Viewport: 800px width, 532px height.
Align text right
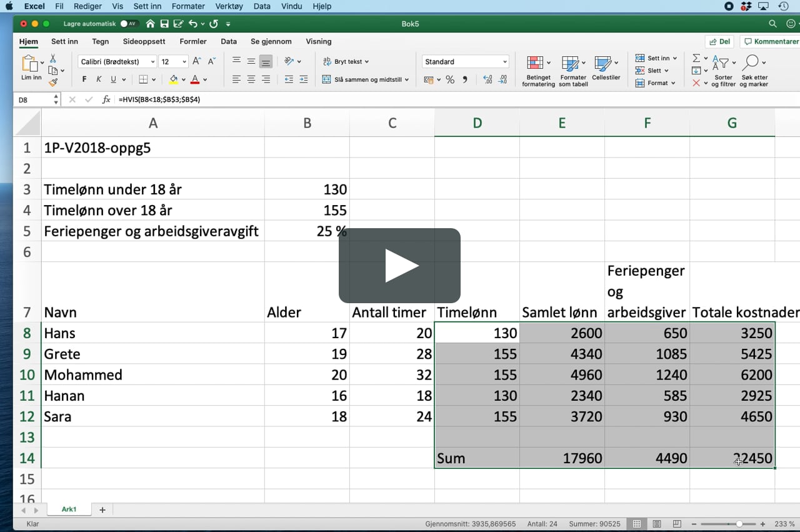click(x=266, y=79)
